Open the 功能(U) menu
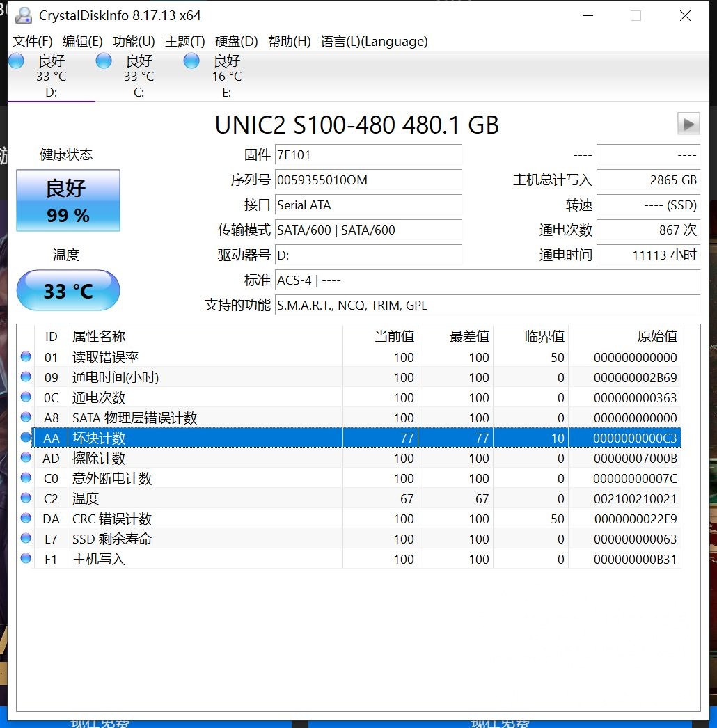This screenshot has height=728, width=717. [x=134, y=42]
